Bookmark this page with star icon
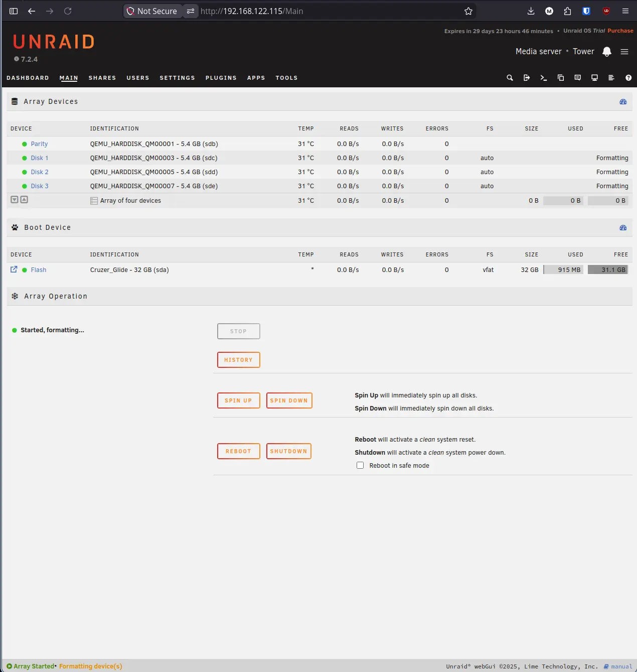637x672 pixels. (468, 11)
